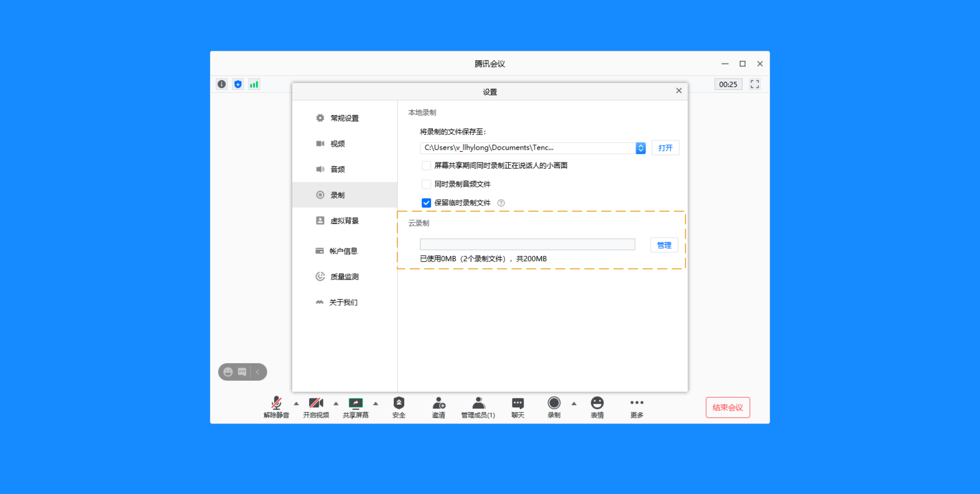The height and width of the screenshot is (494, 980).
Task: Click the 打开 folder button
Action: pyautogui.click(x=665, y=148)
